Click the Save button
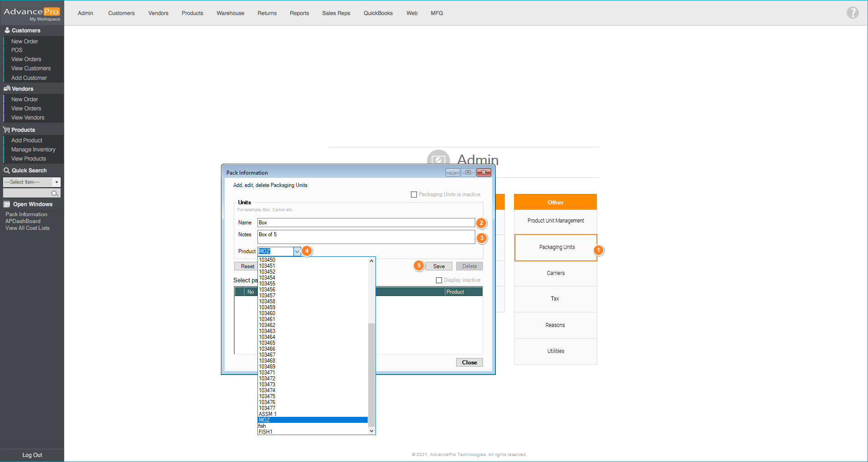 coord(439,266)
